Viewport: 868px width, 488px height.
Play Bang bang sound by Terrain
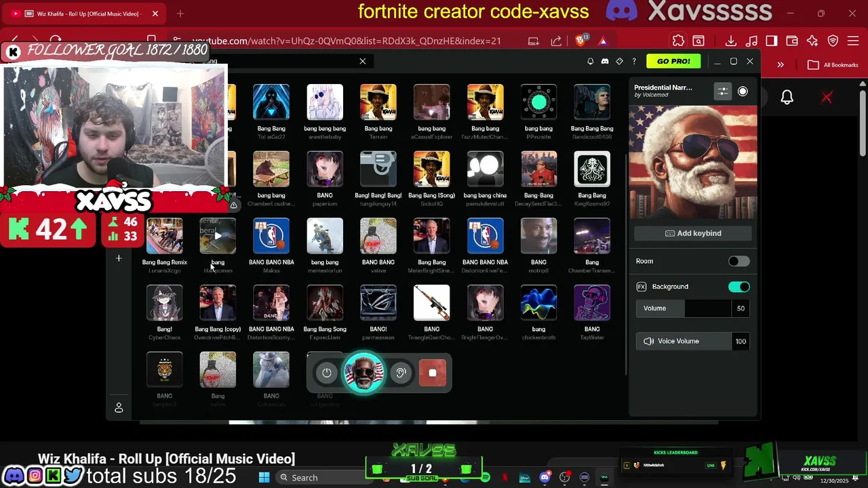378,102
